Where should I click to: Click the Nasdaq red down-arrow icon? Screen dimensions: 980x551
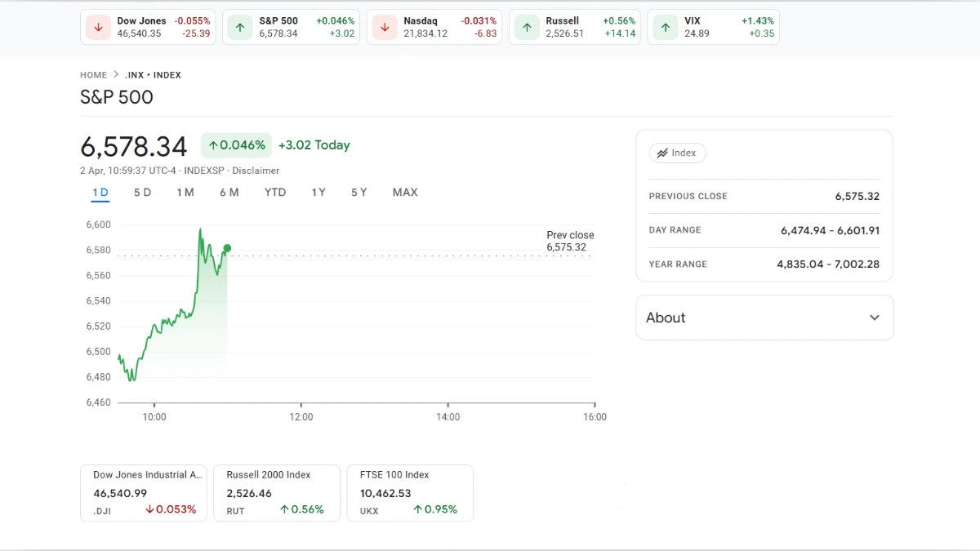385,27
